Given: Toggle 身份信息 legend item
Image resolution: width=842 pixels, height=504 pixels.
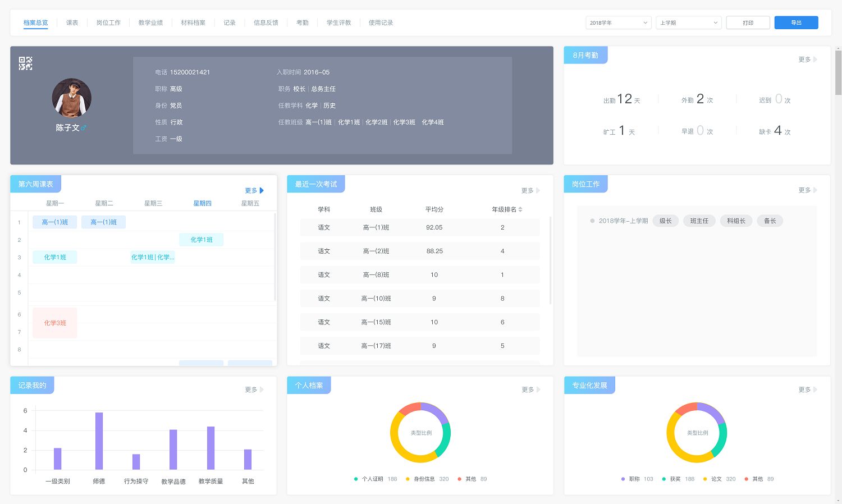Looking at the screenshot, I should click(x=427, y=479).
